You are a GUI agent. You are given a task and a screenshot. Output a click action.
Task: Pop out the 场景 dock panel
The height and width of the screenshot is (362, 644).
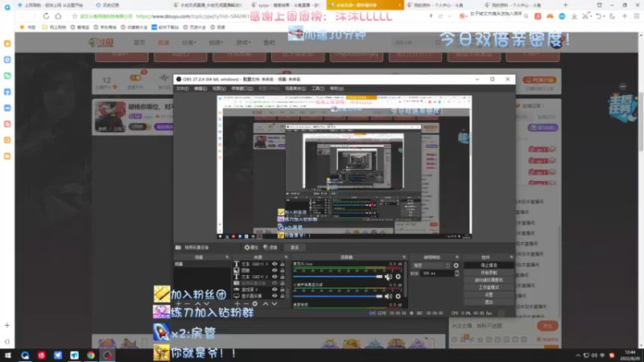tap(227, 257)
